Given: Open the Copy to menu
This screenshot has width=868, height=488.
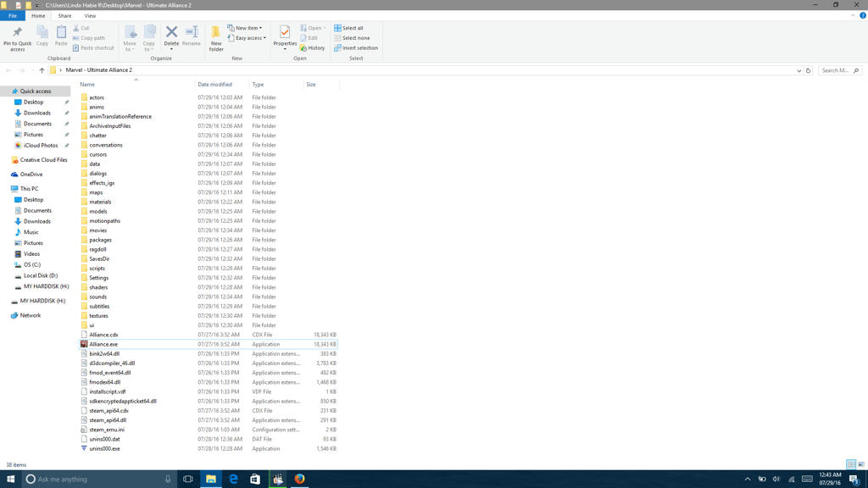Looking at the screenshot, I should 149,38.
